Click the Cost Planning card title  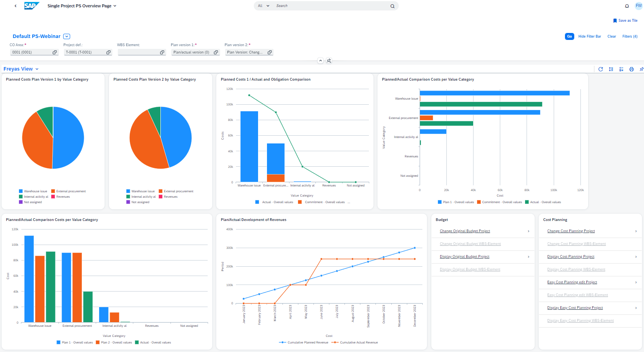click(x=555, y=220)
